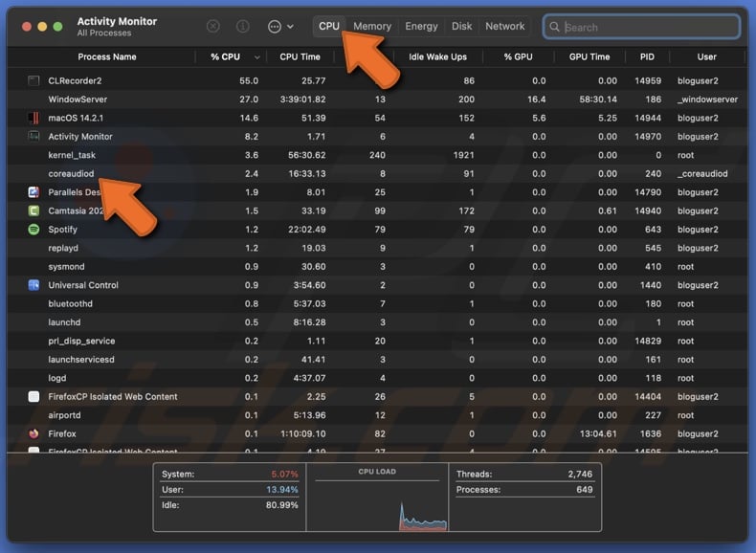Image resolution: width=756 pixels, height=553 pixels.
Task: Switch to the Disk tab
Action: coord(461,26)
